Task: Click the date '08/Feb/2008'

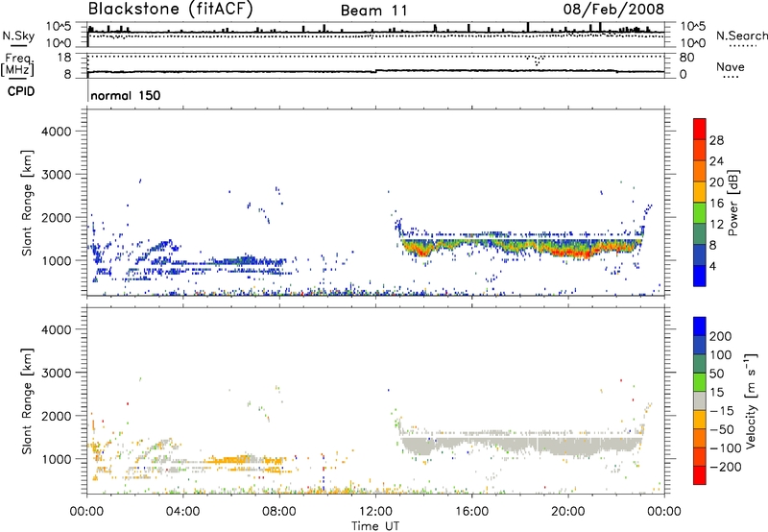Action: 613,9
